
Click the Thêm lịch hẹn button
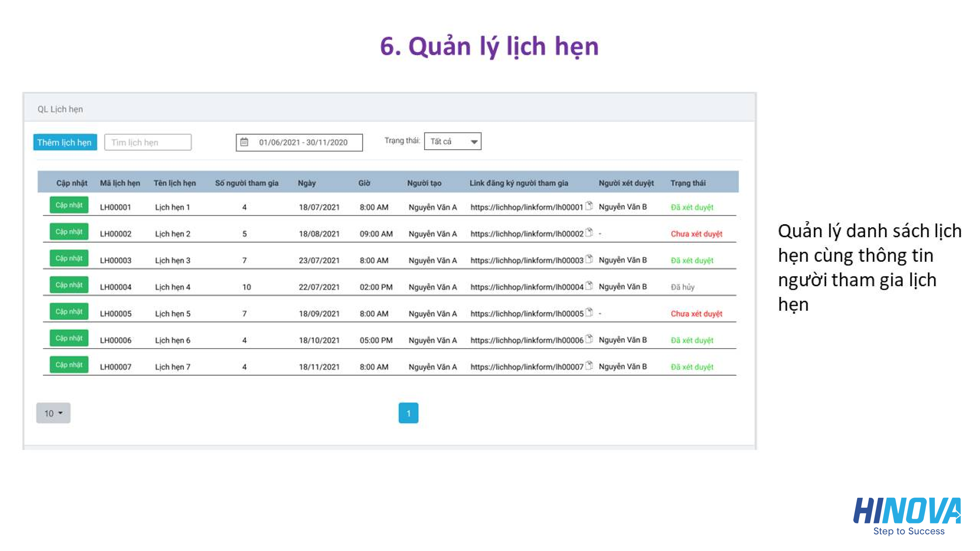pos(65,142)
